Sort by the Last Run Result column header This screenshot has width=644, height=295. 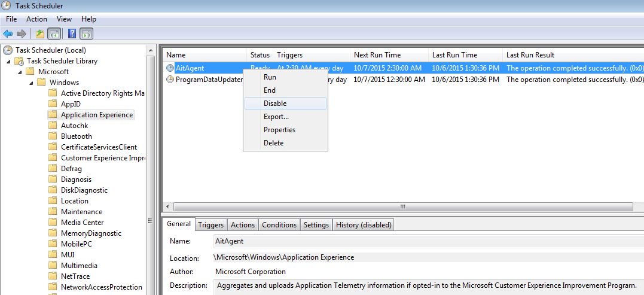tap(573, 54)
